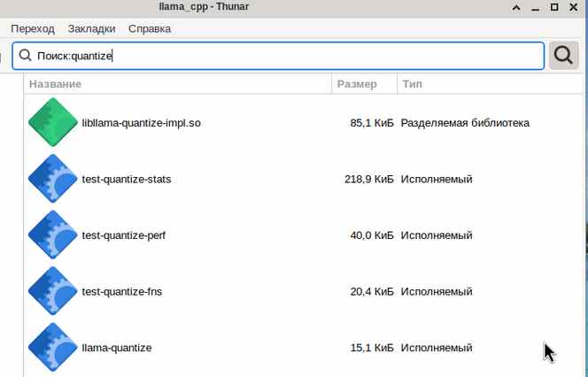Screen dimensions: 588x377
Task: Sort files by the Название column header
Action: [178, 84]
